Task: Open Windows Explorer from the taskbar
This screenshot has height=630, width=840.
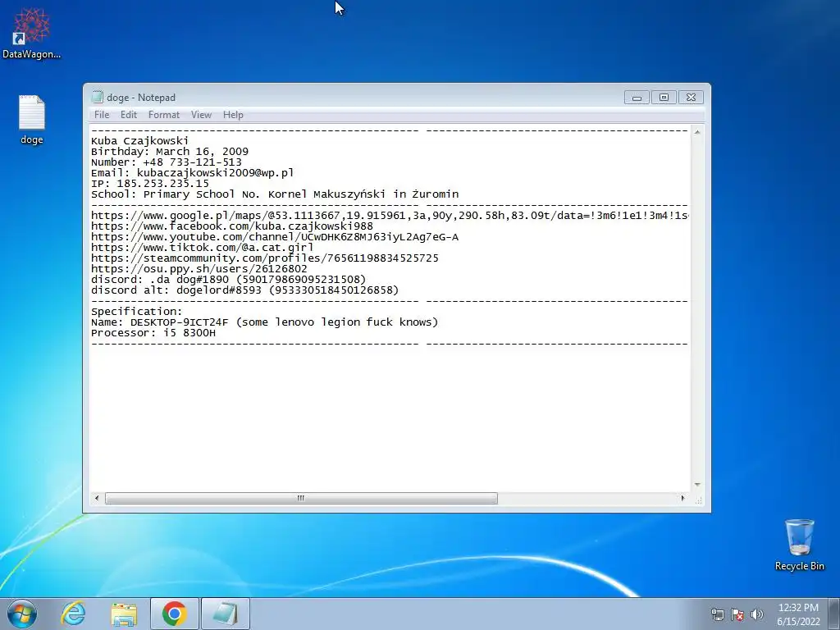Action: pos(125,614)
